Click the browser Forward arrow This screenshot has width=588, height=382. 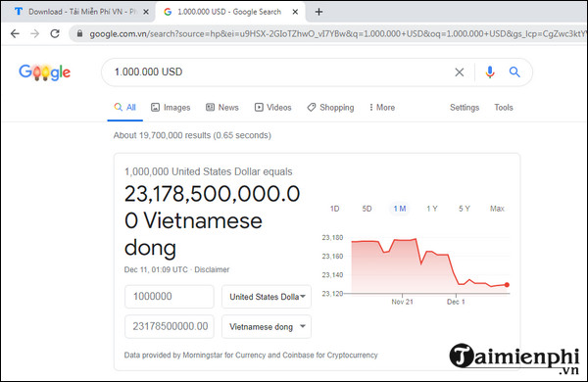pos(35,33)
